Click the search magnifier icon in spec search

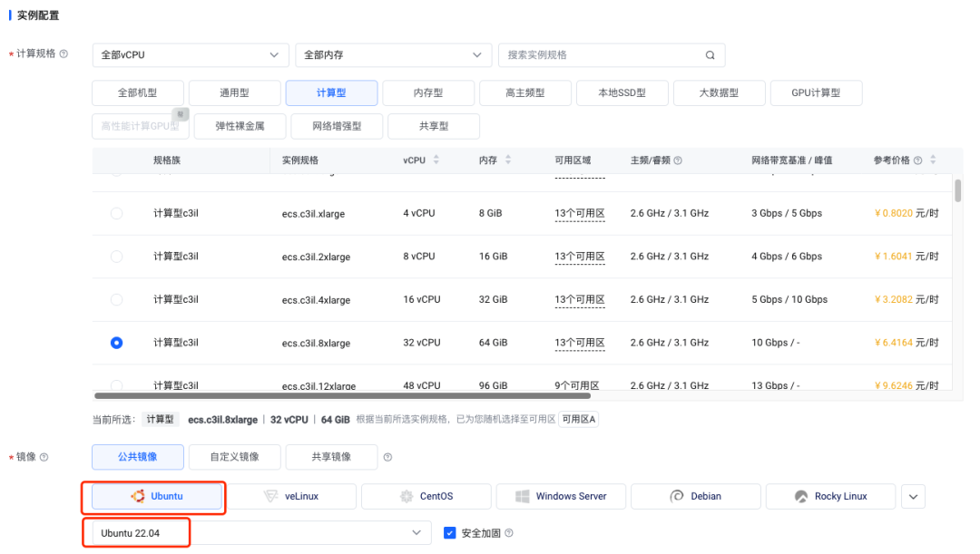point(710,55)
